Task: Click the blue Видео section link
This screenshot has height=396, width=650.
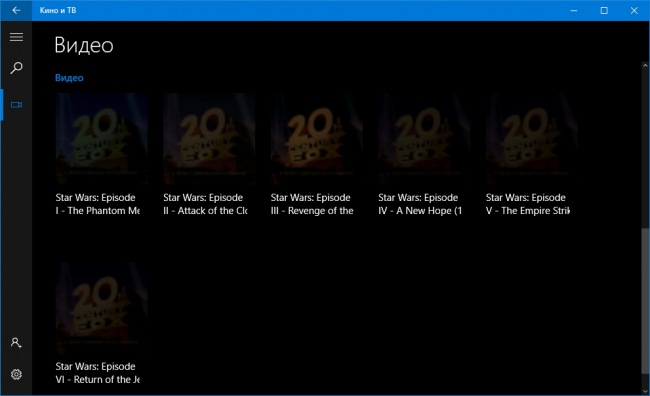Action: [x=69, y=78]
